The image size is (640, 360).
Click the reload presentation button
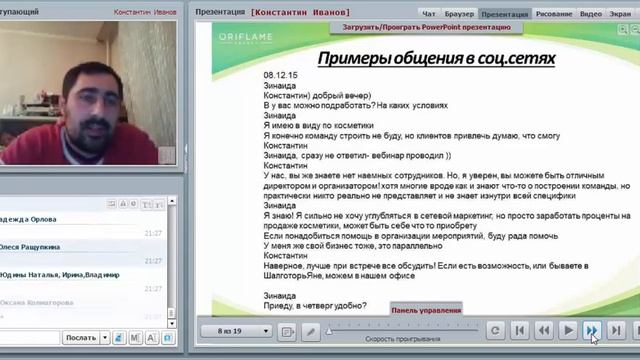coord(495,330)
